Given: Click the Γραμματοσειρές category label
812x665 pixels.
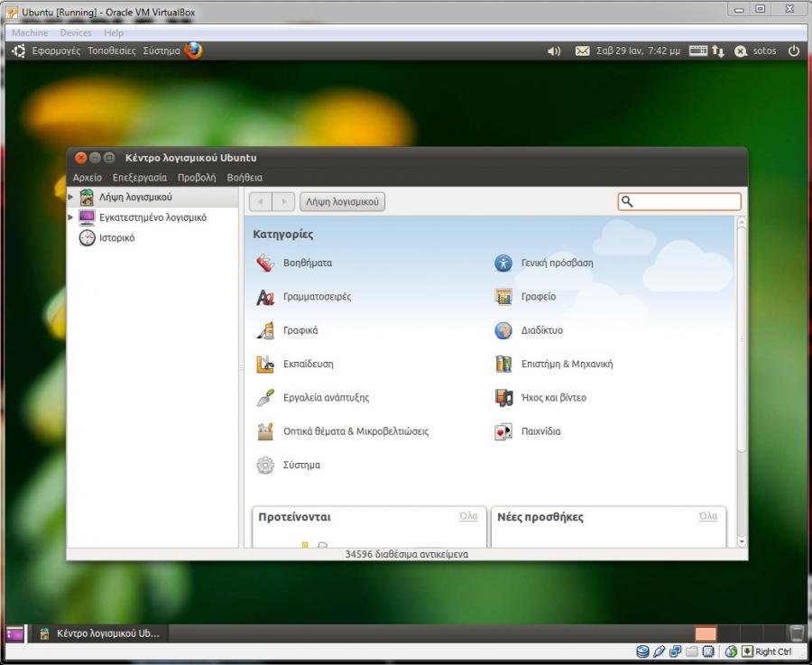Looking at the screenshot, I should (x=317, y=297).
